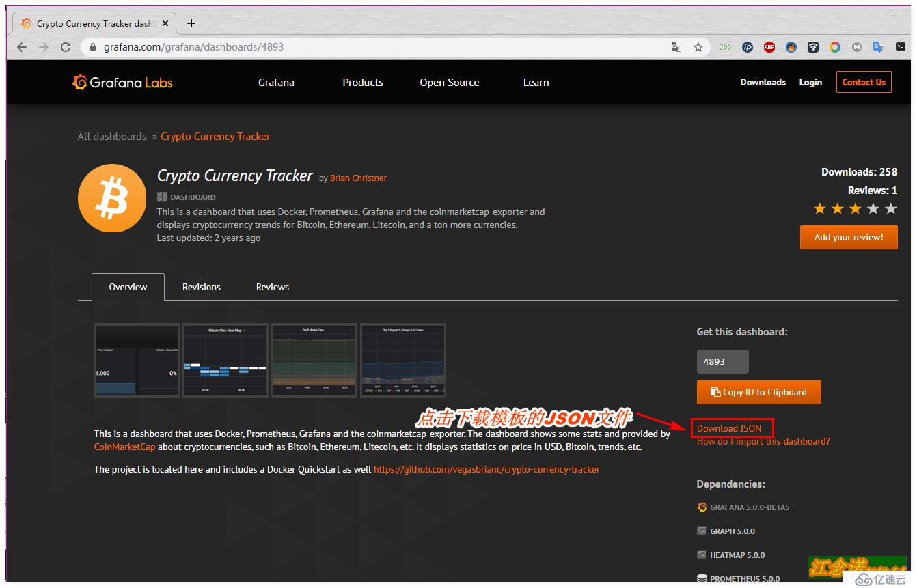Open the Learn nav menu
Screen dimensions: 917x588
click(536, 83)
